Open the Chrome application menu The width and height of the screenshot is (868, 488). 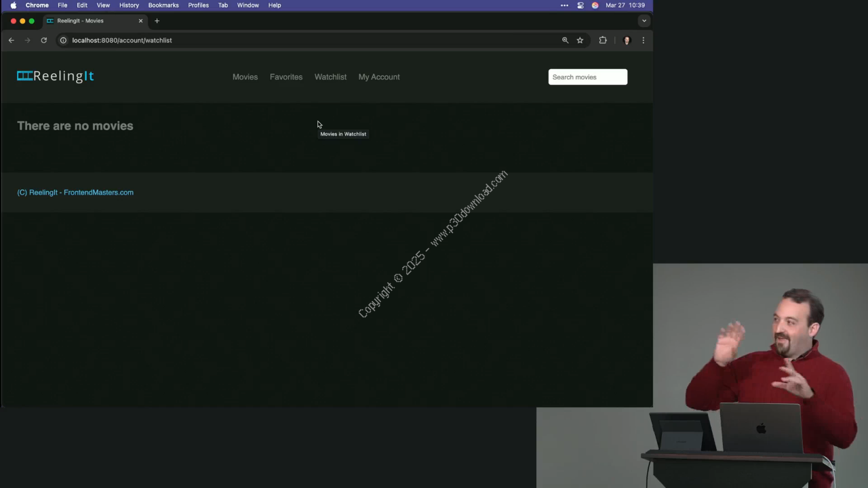coord(37,5)
